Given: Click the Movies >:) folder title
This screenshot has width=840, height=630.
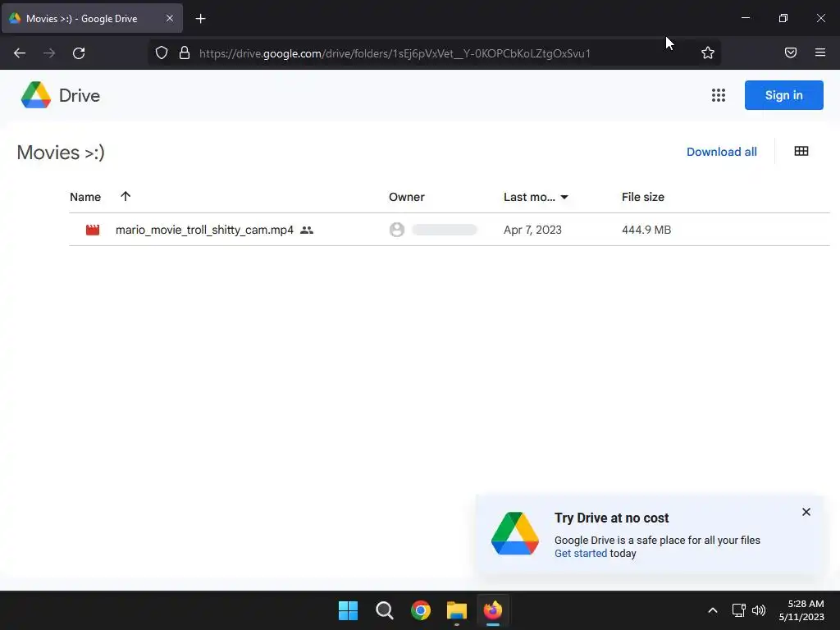Looking at the screenshot, I should click(61, 153).
